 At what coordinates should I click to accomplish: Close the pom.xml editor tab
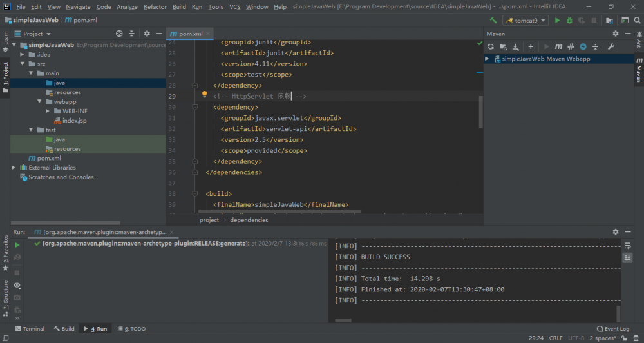[208, 34]
